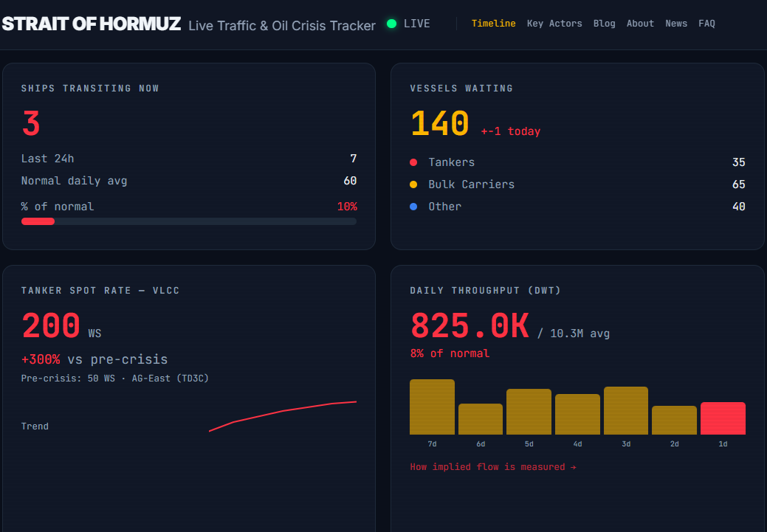767x532 pixels.
Task: Click the '/ 10.3M avg' text
Action: point(574,334)
